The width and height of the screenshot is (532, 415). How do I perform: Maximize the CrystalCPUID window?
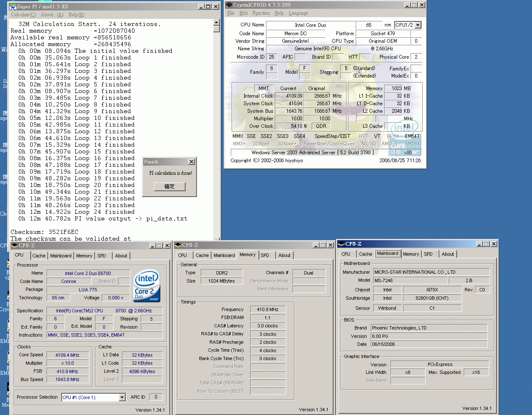(x=414, y=5)
